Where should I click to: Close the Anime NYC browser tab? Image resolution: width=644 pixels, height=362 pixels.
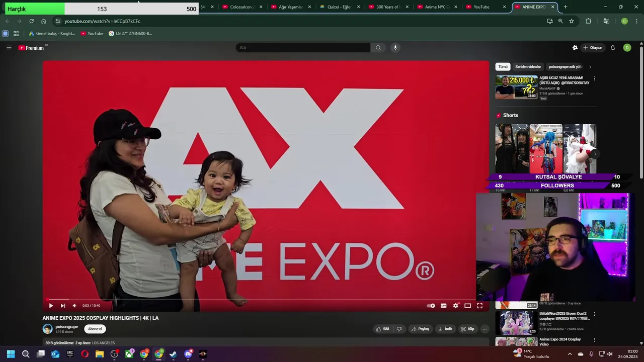click(456, 7)
